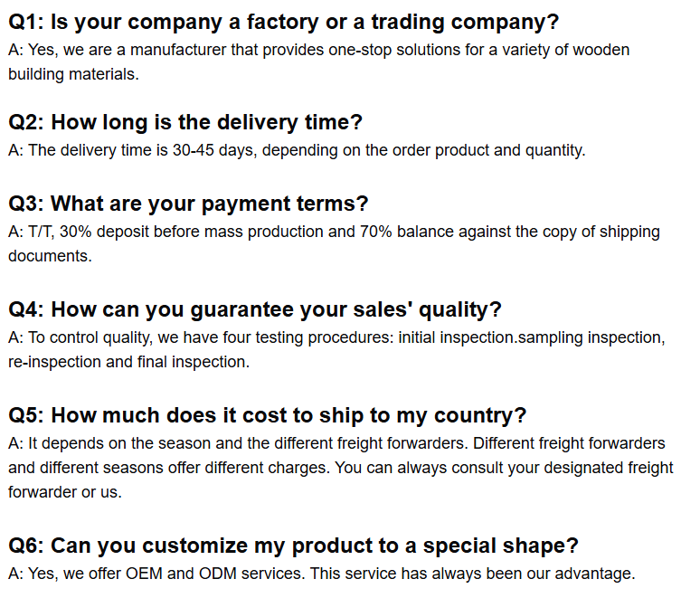Click the 'forwarder or us' last line of Q5

coord(65,492)
